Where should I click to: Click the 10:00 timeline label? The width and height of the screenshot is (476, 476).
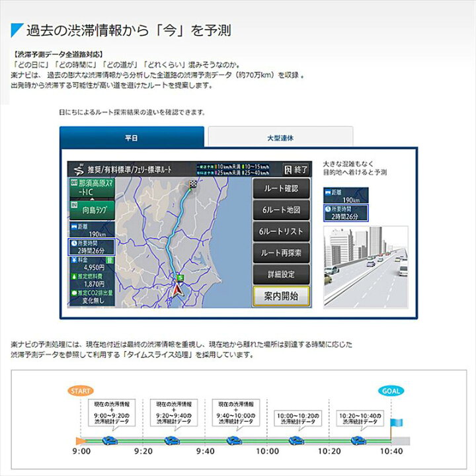[268, 452]
